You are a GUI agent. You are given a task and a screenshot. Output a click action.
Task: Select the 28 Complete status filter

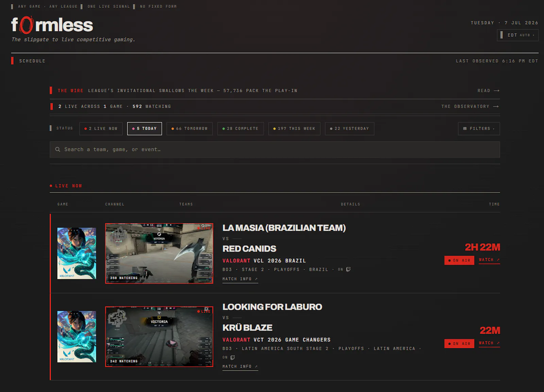coord(240,129)
